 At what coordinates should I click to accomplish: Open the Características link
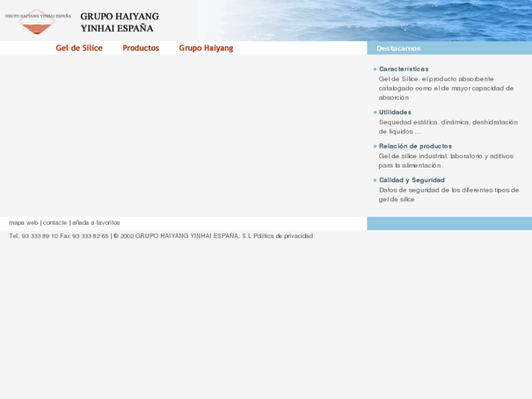pyautogui.click(x=404, y=69)
